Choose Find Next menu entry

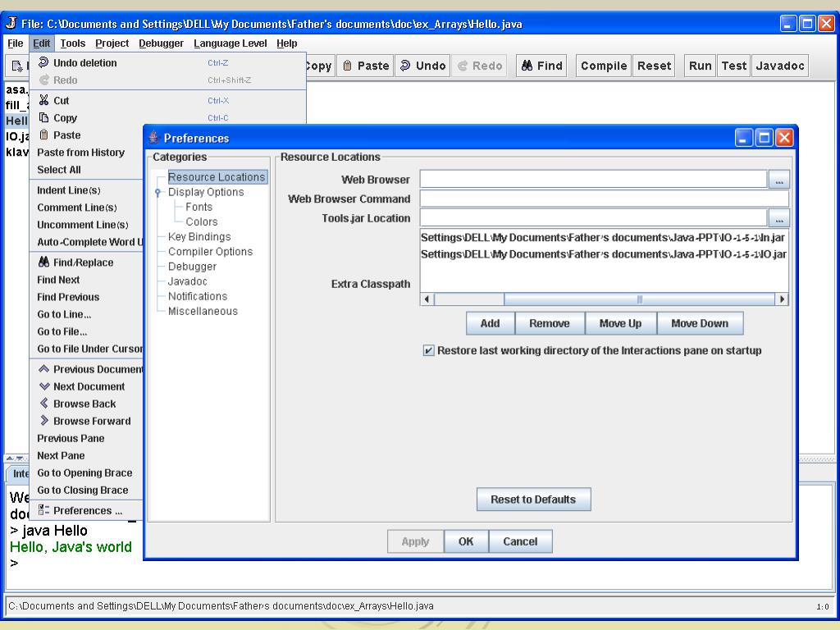click(x=87, y=280)
